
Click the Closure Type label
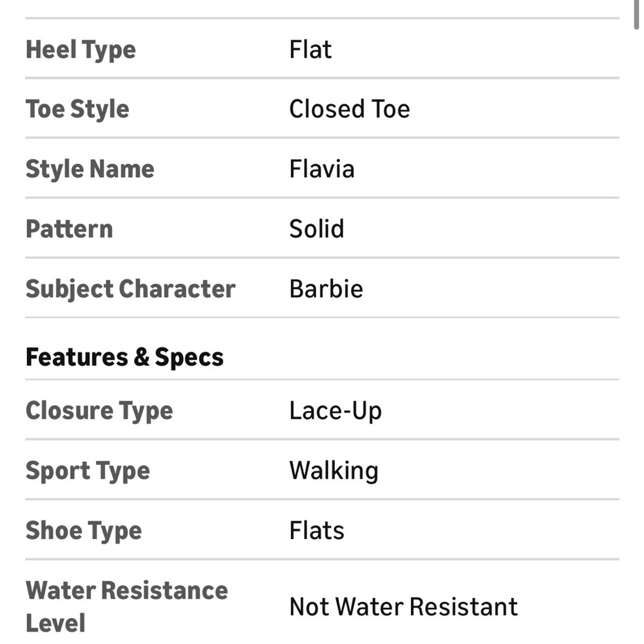pos(99,410)
